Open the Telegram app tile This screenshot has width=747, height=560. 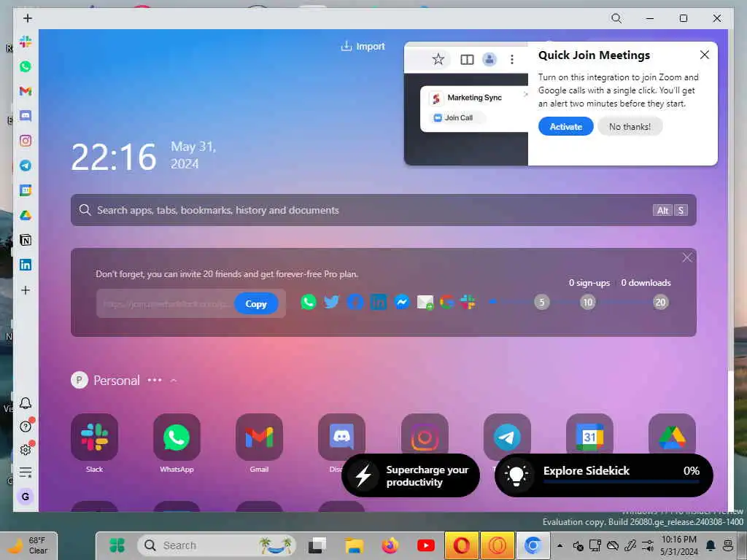507,433
